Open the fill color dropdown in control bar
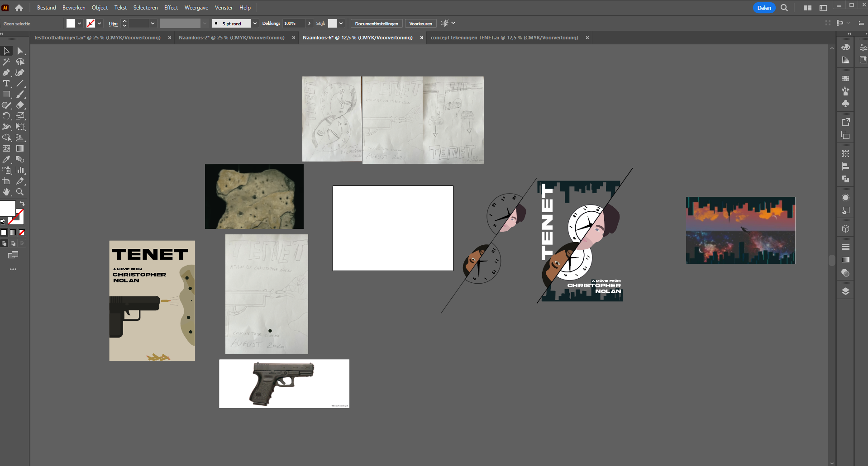Screen dimensions: 868x466 [x=80, y=24]
